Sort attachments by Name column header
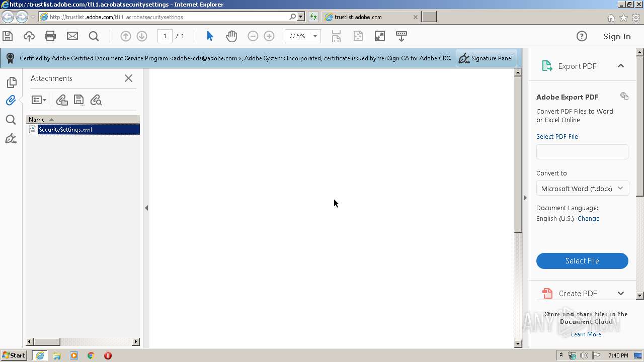644x362 pixels. click(x=83, y=120)
